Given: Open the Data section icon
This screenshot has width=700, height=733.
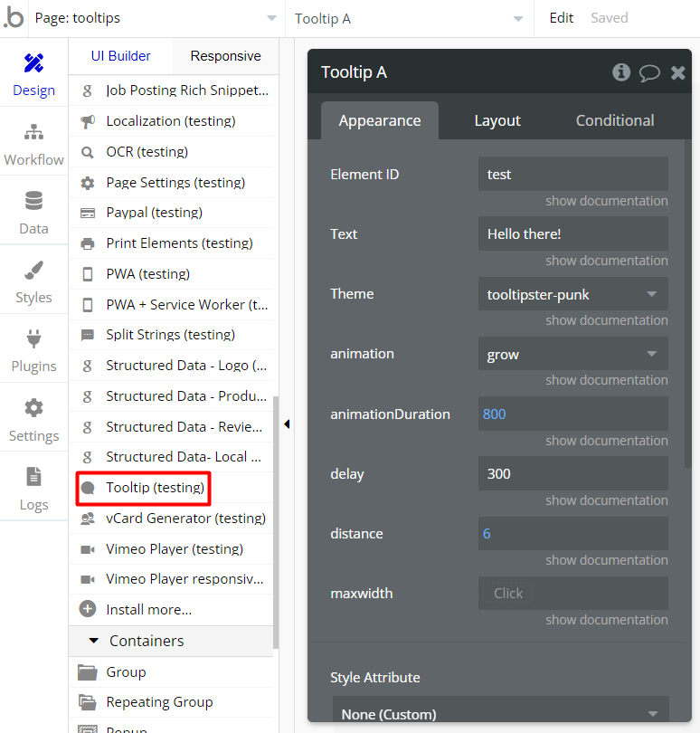Looking at the screenshot, I should point(33,201).
